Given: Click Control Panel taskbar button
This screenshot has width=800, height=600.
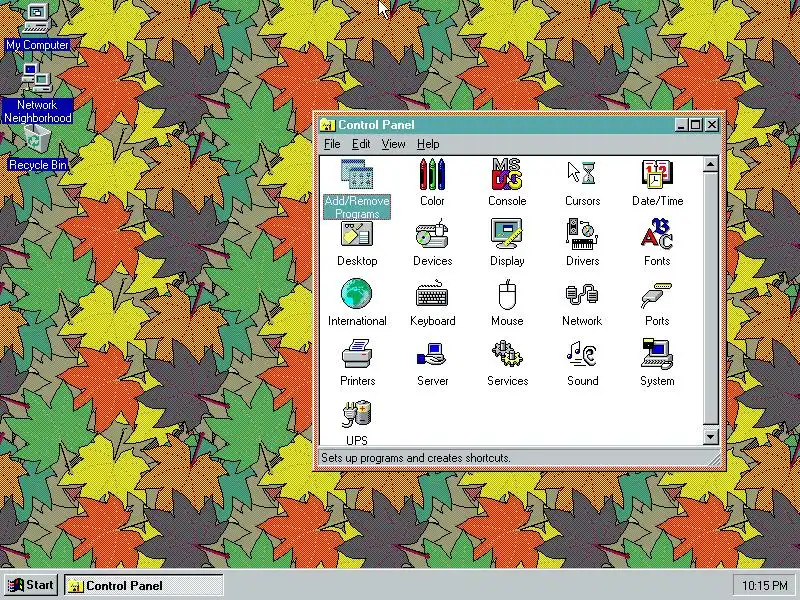Looking at the screenshot, I should click(x=144, y=585).
